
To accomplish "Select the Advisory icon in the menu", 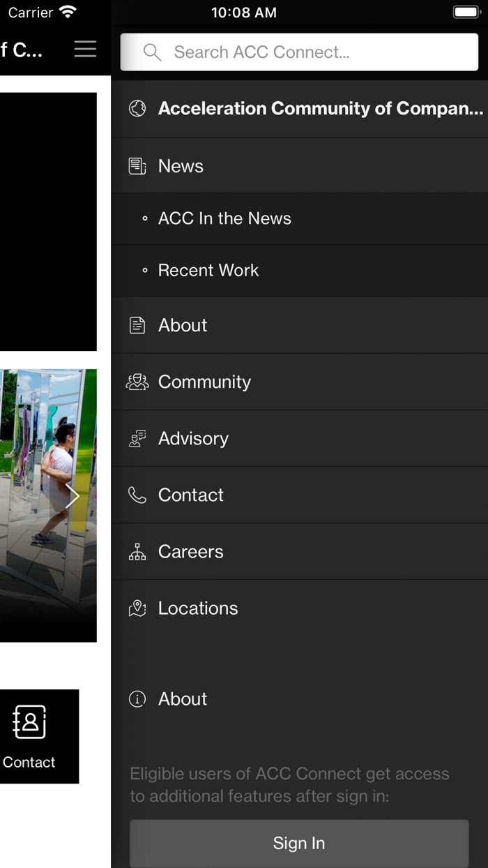I will pos(137,438).
